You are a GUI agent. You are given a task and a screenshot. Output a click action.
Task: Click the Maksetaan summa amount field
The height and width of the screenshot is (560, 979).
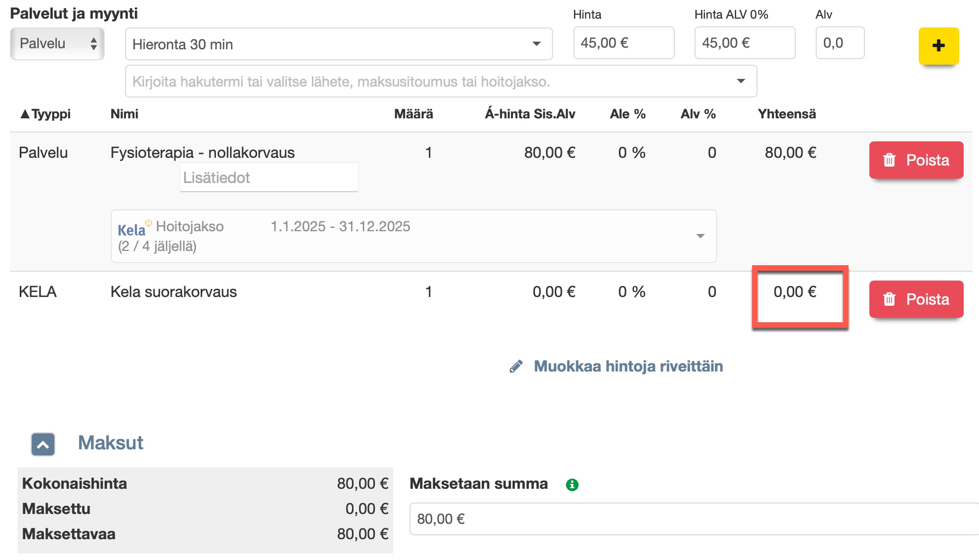(x=691, y=519)
